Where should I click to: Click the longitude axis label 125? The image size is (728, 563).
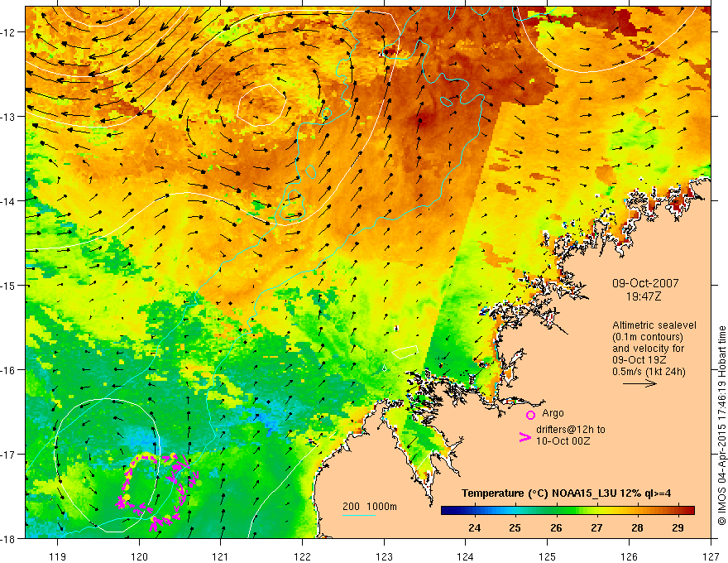(x=548, y=556)
